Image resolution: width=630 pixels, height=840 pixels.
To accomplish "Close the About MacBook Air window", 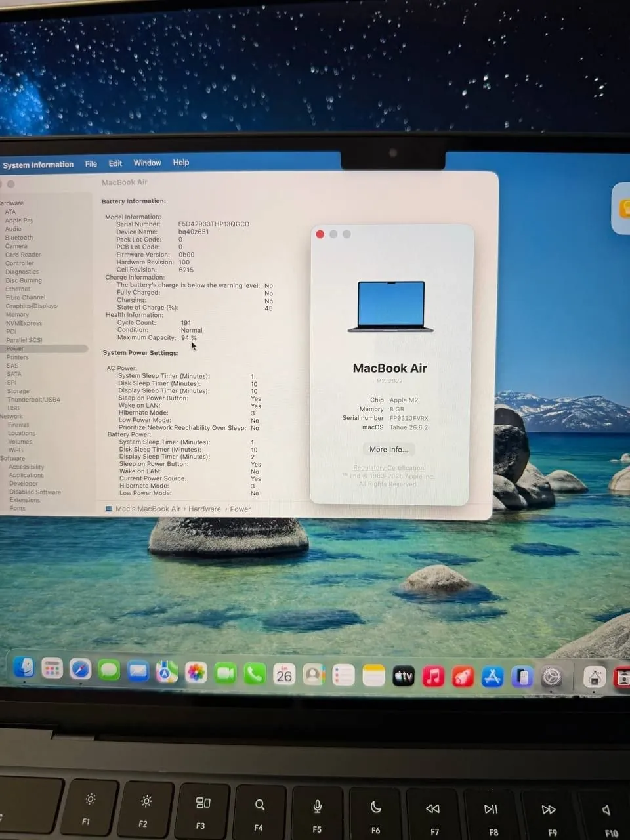I will (320, 234).
